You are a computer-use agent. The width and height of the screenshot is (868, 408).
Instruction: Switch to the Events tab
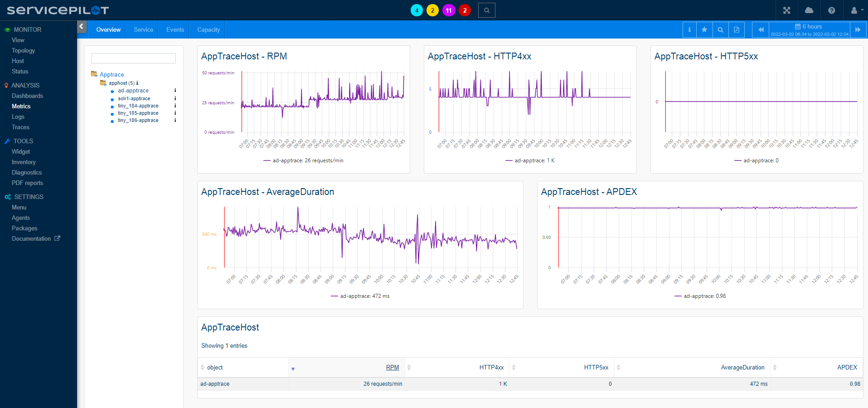pyautogui.click(x=174, y=29)
